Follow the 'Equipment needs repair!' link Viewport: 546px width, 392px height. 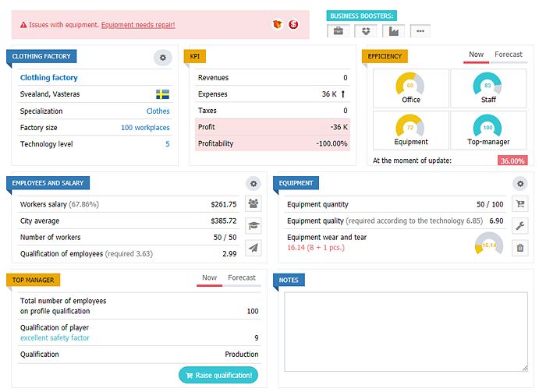click(138, 25)
